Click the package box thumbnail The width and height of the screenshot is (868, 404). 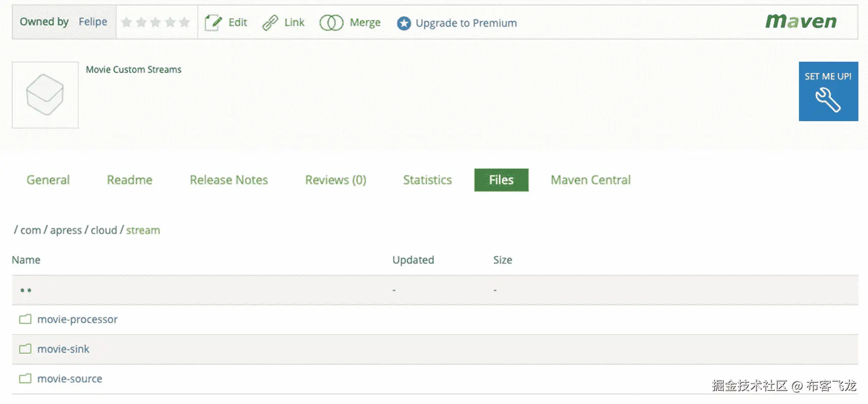point(45,95)
